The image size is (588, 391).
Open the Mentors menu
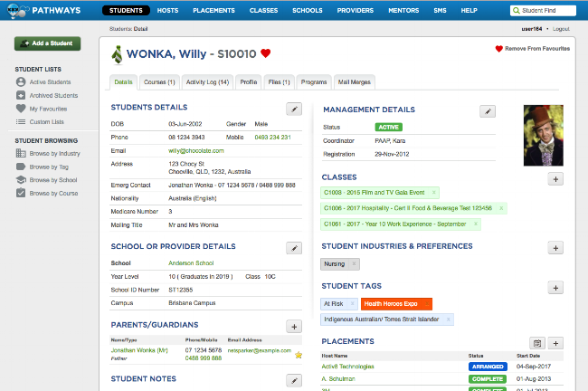(x=403, y=11)
